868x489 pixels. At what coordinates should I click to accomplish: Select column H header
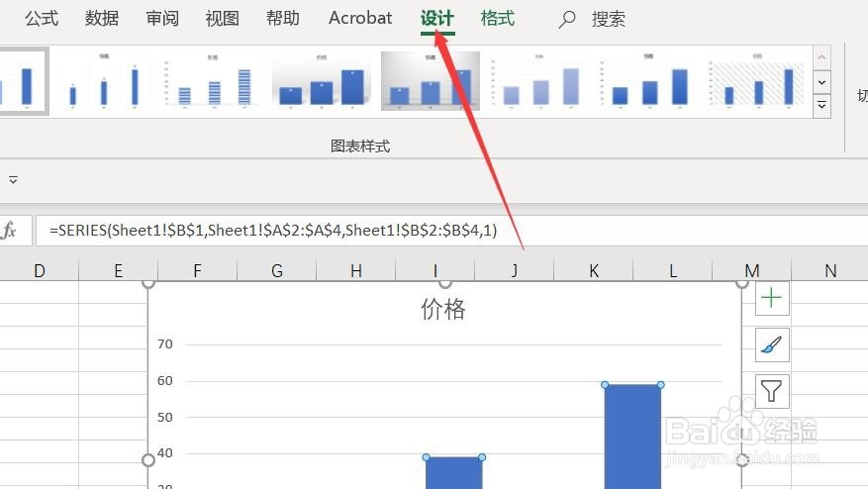coord(356,271)
